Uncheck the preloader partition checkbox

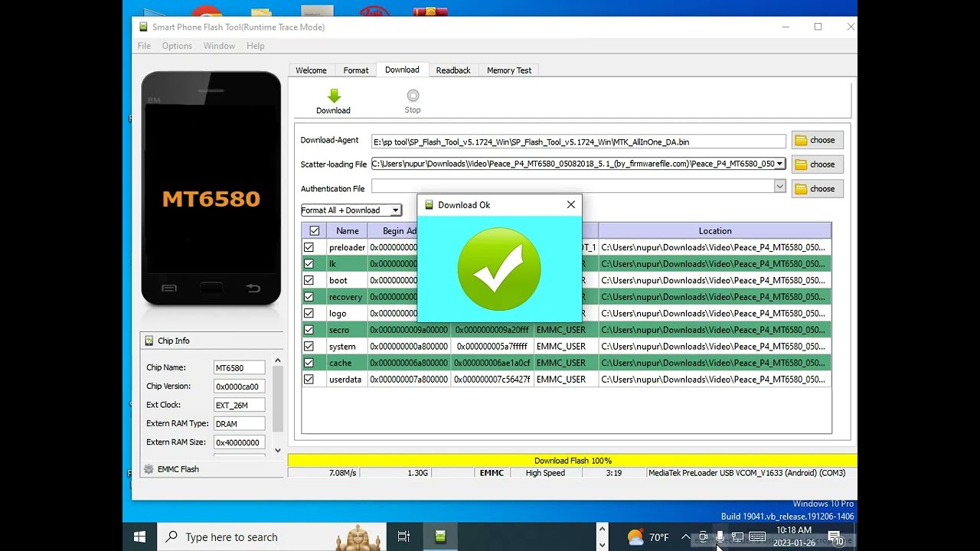tap(309, 247)
